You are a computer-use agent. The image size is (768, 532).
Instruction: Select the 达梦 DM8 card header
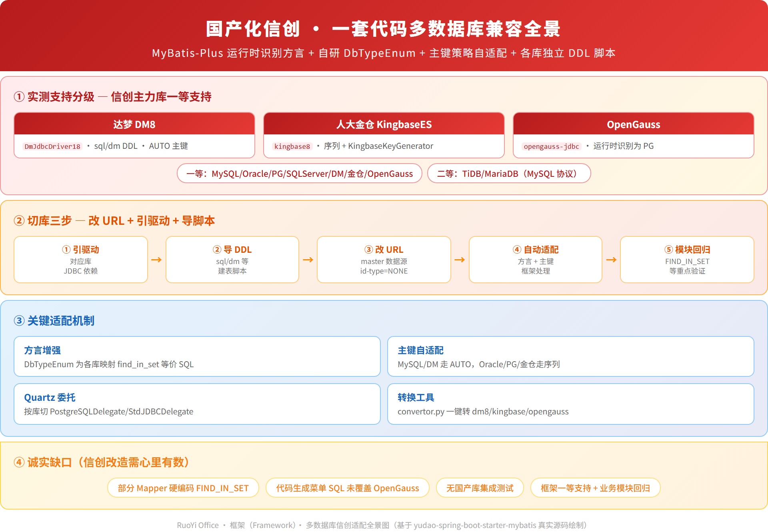[134, 124]
